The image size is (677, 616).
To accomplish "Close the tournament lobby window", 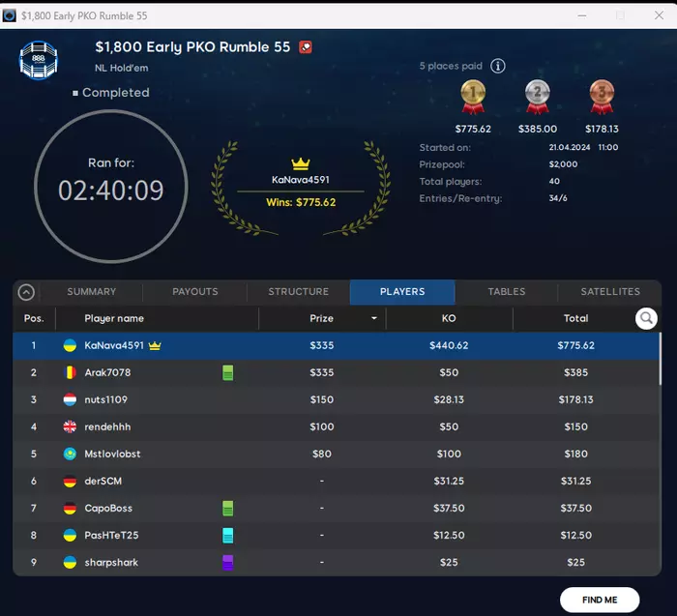I will (659, 15).
